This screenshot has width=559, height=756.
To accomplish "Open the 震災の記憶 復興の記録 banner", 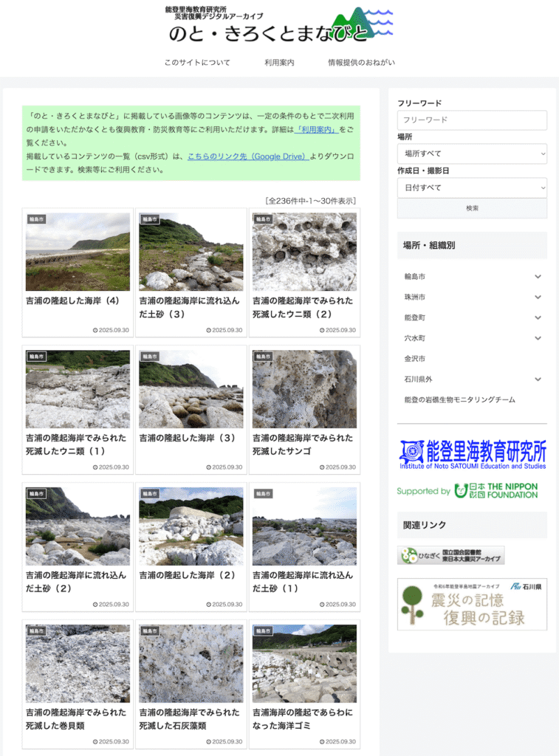I will (x=472, y=604).
